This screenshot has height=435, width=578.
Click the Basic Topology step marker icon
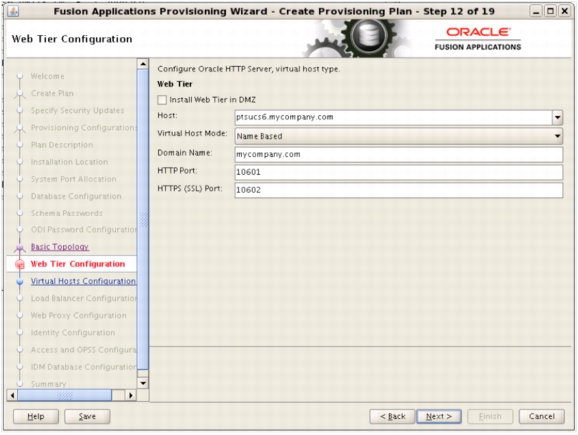(x=20, y=247)
